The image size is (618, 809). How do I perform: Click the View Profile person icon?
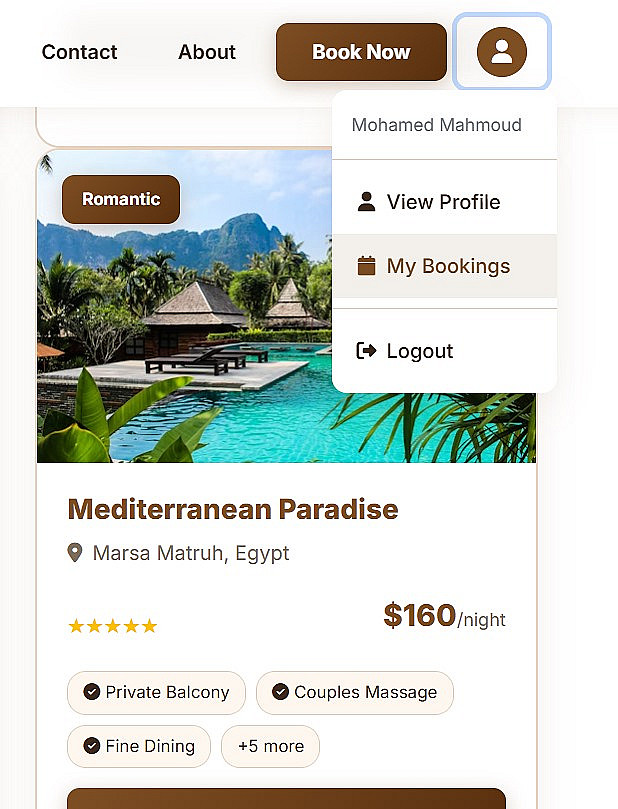coord(366,202)
